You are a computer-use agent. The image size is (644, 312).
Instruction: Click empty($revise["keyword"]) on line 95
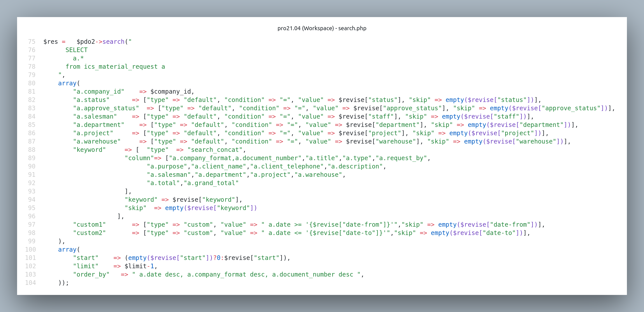point(211,208)
